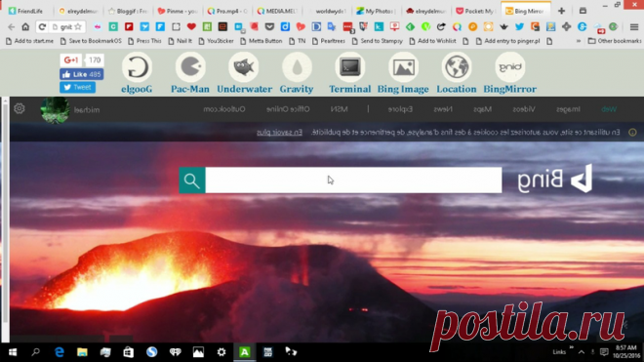644x362 pixels.
Task: Open the Chrome hamburger menu
Action: [633, 27]
